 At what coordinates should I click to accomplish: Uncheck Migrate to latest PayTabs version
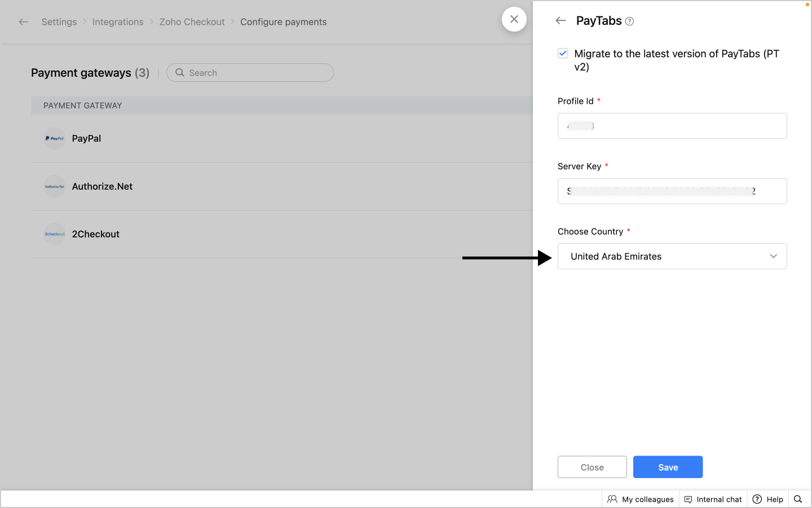563,54
